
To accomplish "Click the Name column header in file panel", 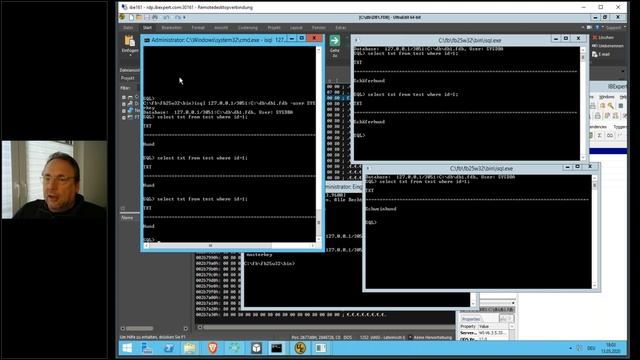I will pos(127,218).
